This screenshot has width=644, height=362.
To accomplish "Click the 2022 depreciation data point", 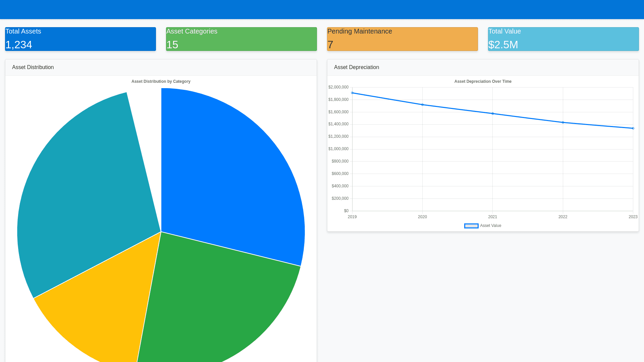I will coord(563,122).
